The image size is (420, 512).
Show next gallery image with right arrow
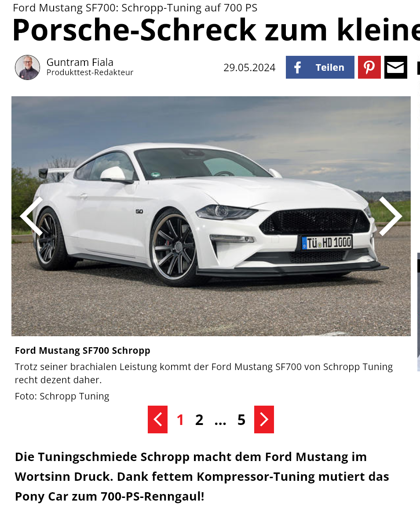pos(390,216)
